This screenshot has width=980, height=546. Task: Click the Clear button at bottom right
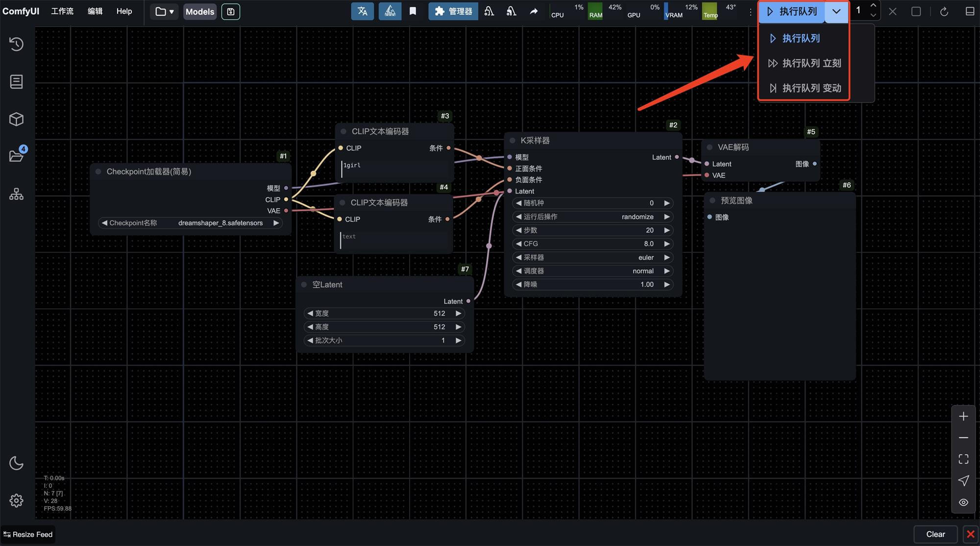(935, 534)
